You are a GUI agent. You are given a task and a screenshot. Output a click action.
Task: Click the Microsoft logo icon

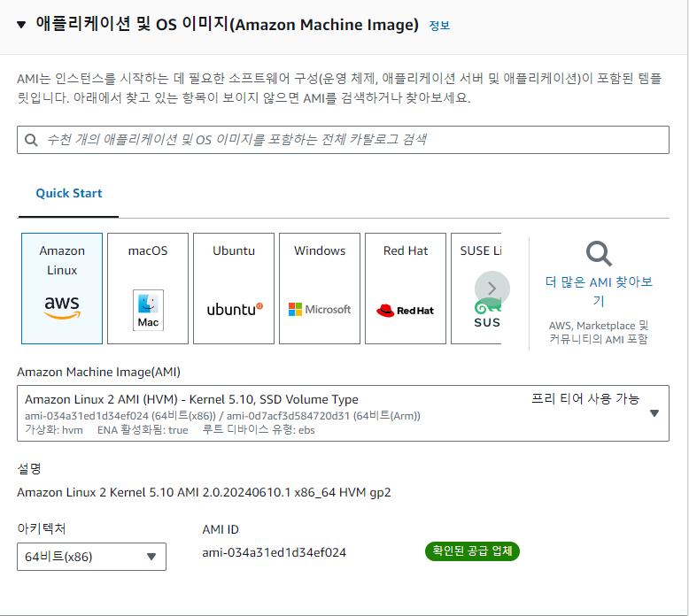click(320, 310)
